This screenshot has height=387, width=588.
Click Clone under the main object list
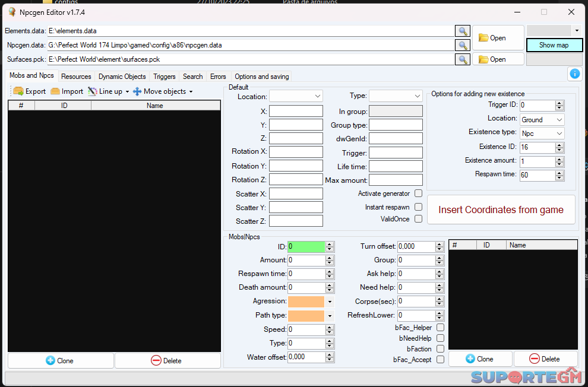61,361
